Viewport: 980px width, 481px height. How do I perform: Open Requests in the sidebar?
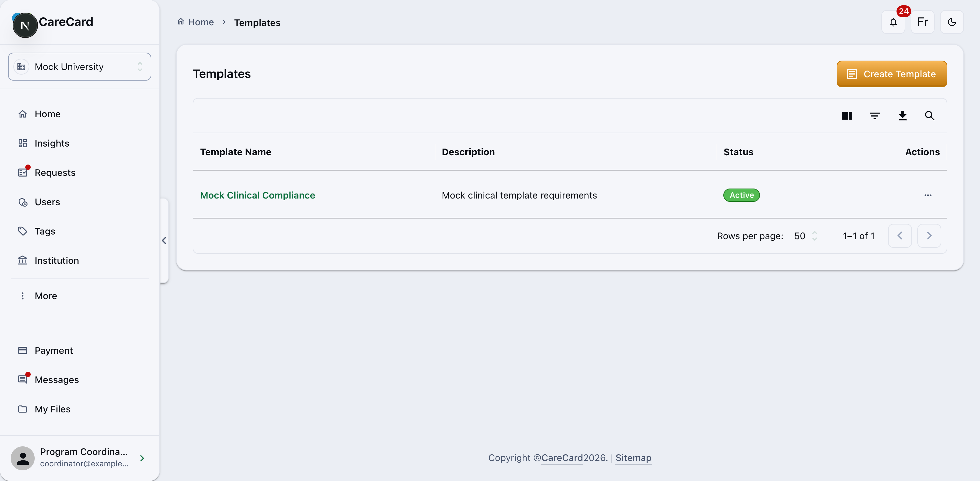(80, 173)
